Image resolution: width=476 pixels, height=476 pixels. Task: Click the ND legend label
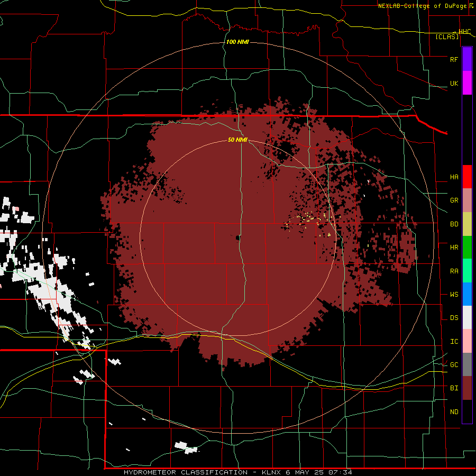pyautogui.click(x=454, y=411)
